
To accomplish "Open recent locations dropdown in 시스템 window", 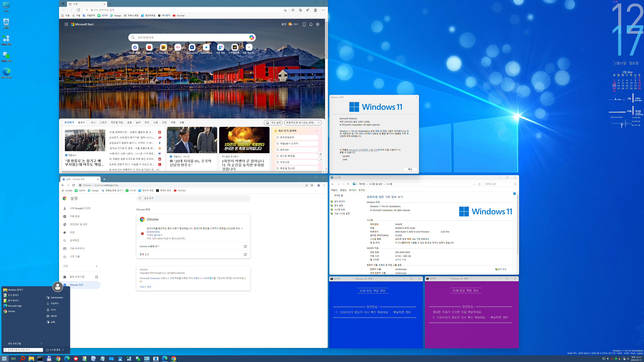I will pos(344,184).
